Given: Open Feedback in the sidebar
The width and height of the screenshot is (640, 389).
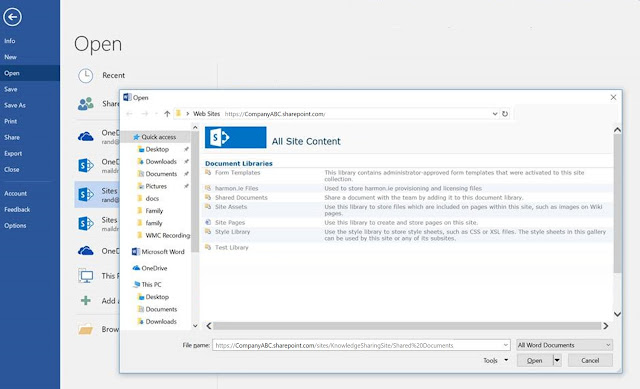Looking at the screenshot, I should click(17, 209).
